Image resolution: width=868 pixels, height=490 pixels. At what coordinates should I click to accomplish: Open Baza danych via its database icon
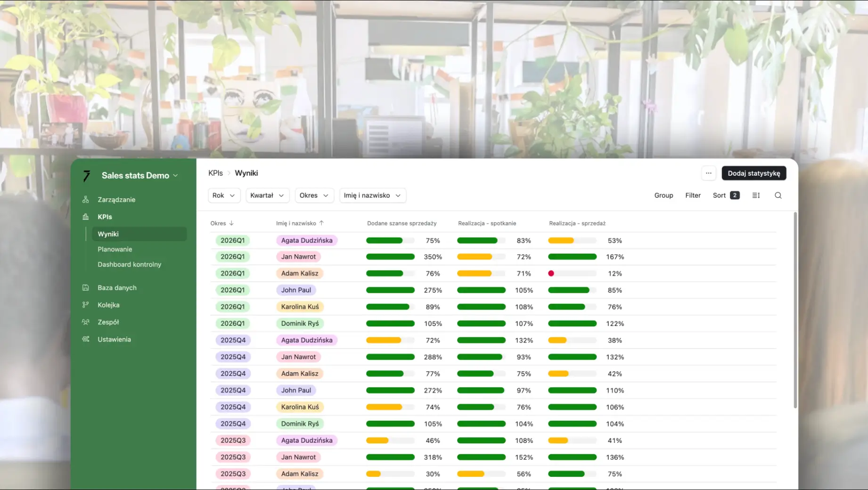click(x=85, y=287)
